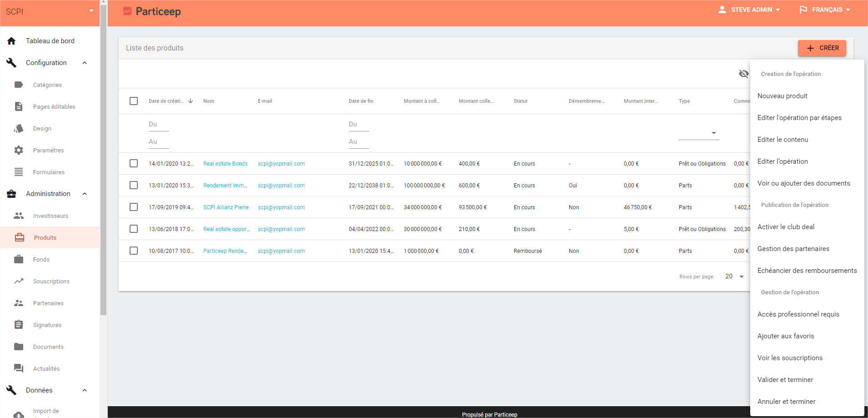The height and width of the screenshot is (418, 868).
Task: Click the Configuration wrench icon
Action: pyautogui.click(x=11, y=63)
